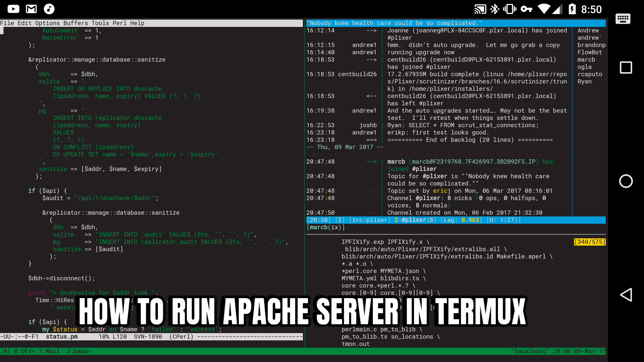Switch to tmux window 2:bash
644x362 pixels.
(79, 351)
